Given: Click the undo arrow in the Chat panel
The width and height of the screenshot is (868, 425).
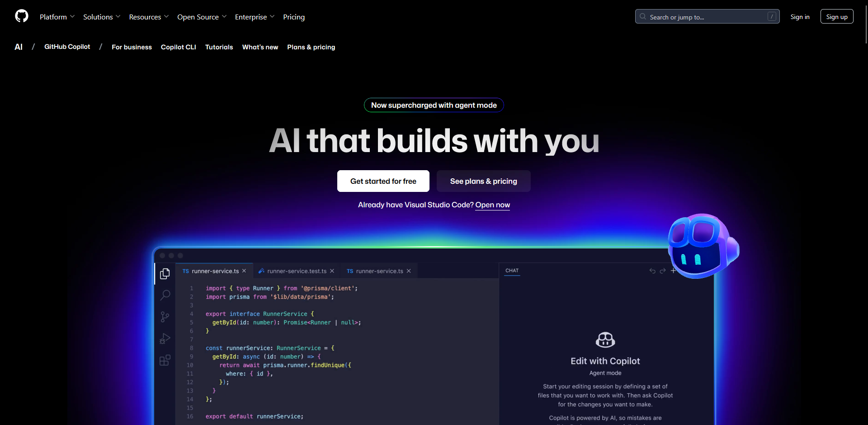Looking at the screenshot, I should [652, 271].
